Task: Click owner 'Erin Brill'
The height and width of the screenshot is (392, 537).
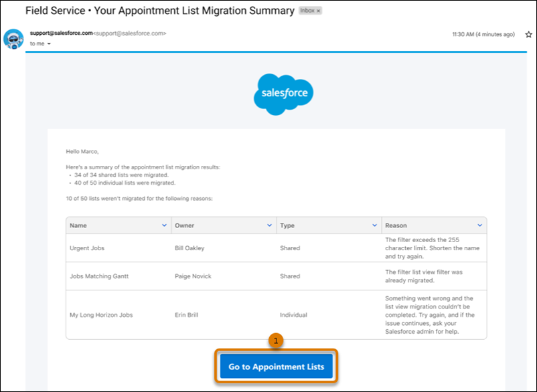Action: [186, 315]
